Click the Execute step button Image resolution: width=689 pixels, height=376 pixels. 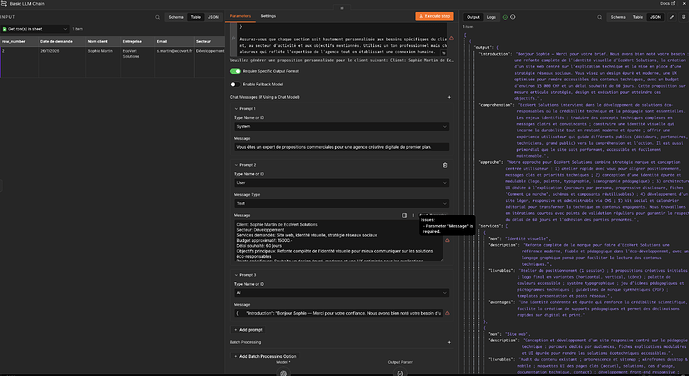434,16
